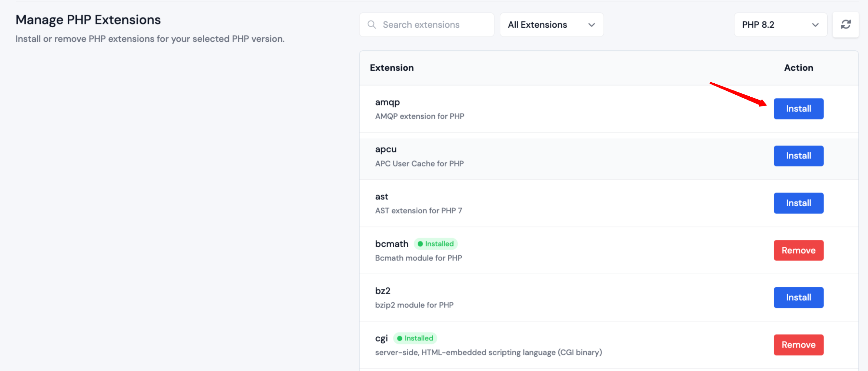This screenshot has height=371, width=868.
Task: Remove the cgi extension
Action: pyautogui.click(x=799, y=345)
